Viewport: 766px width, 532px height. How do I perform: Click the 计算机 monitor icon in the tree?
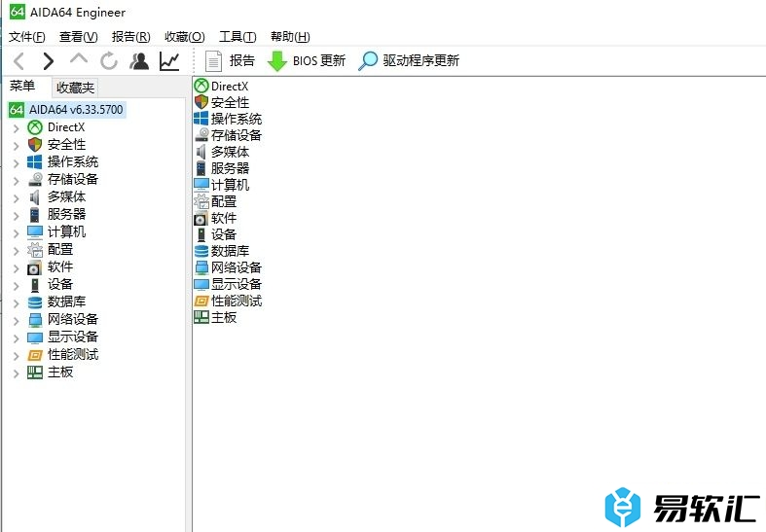pos(35,231)
